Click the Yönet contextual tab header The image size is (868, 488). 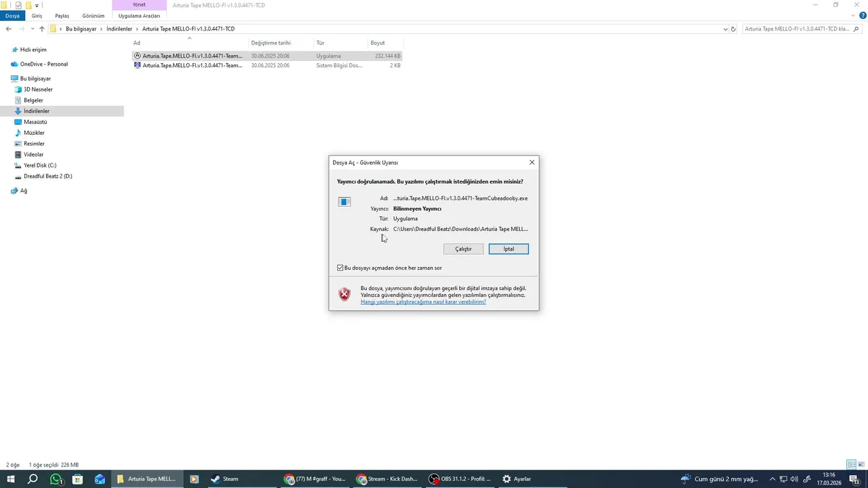coord(139,5)
